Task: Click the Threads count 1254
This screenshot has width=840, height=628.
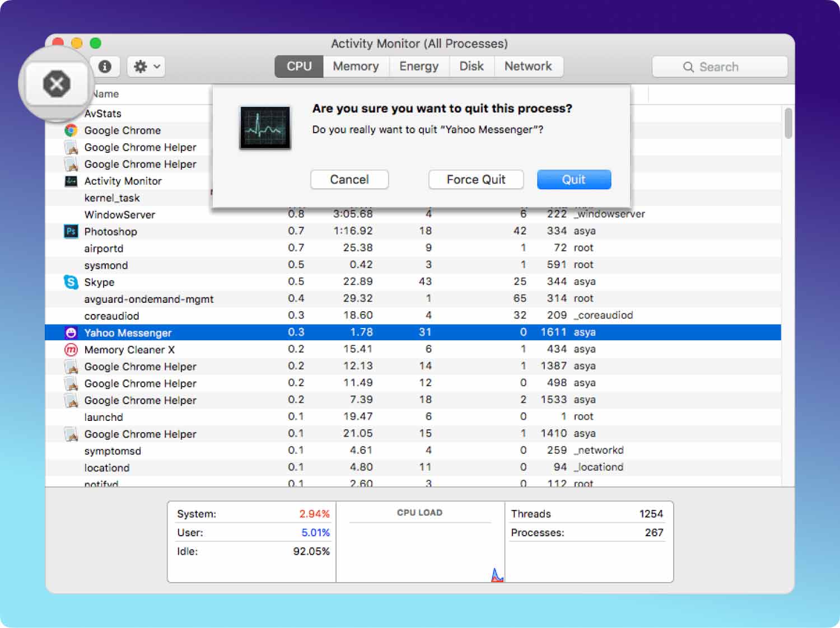Action: 651,514
